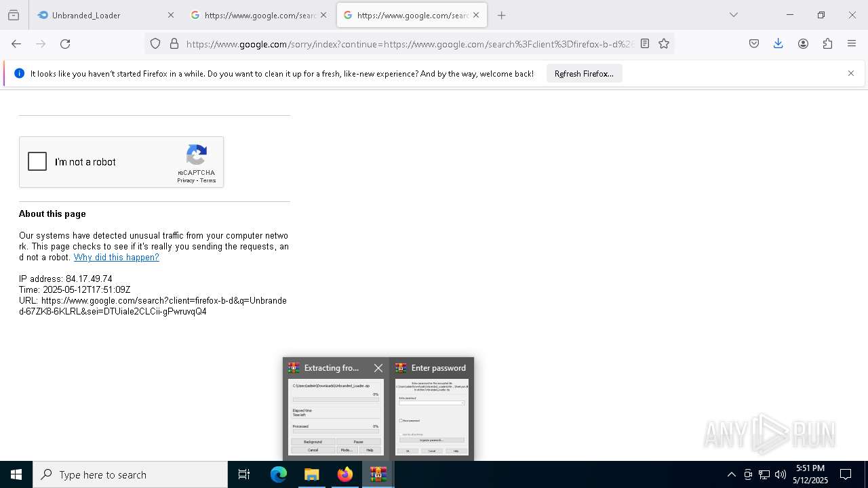Open tracking protection shield icon
This screenshot has width=868, height=488.
point(155,43)
